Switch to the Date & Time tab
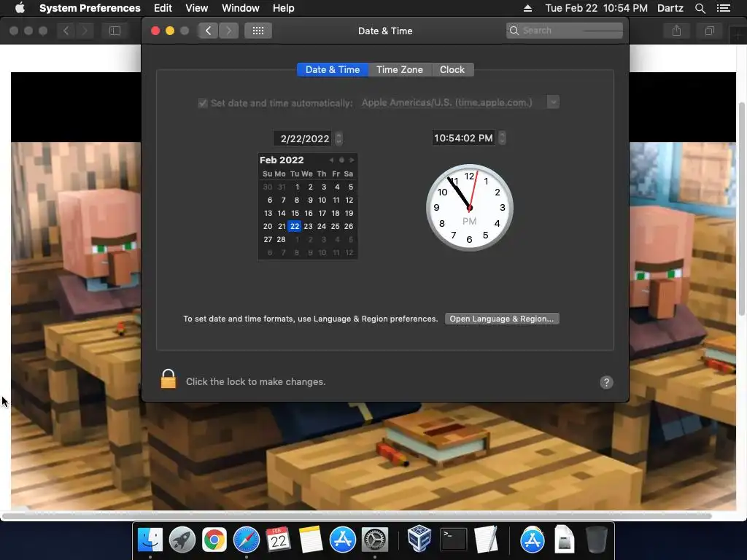Image resolution: width=747 pixels, height=560 pixels. click(x=333, y=69)
